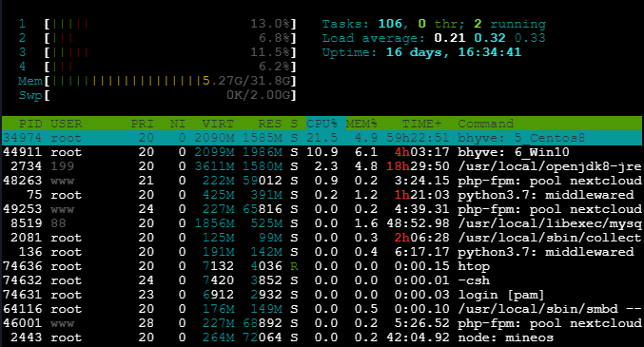Click the 48:52.98 time value

[418, 223]
